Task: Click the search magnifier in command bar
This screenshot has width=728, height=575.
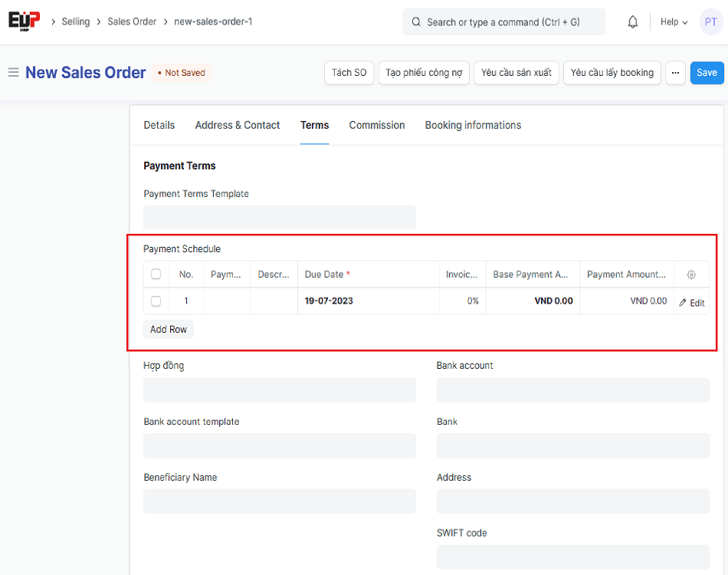Action: point(416,22)
